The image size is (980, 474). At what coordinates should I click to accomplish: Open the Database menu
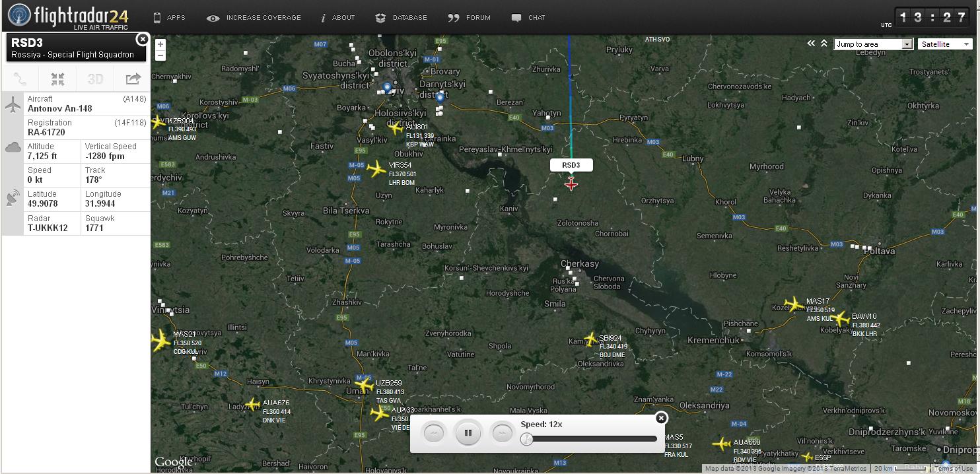click(402, 18)
